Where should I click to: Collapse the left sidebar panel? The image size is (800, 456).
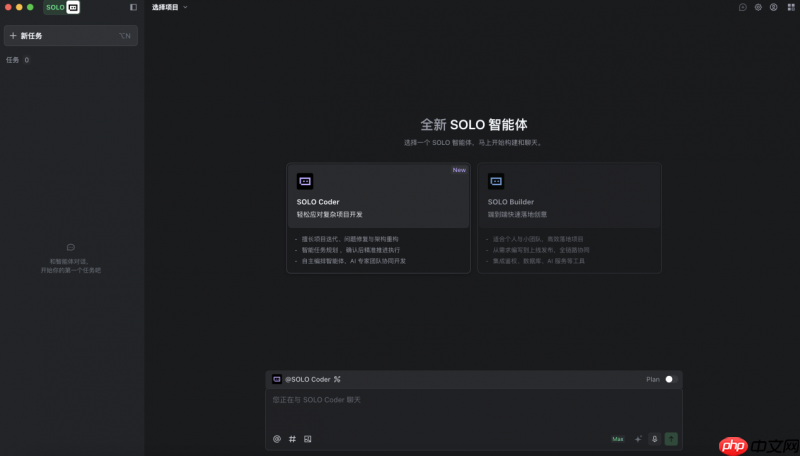133,7
